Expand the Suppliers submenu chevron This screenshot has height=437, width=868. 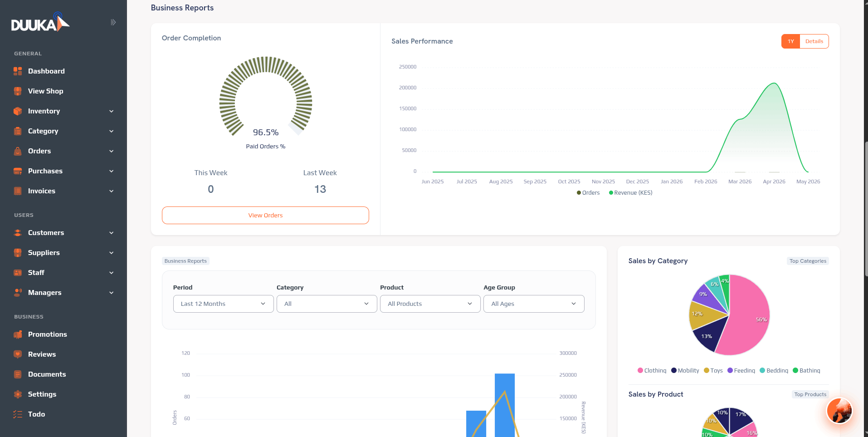(x=112, y=253)
